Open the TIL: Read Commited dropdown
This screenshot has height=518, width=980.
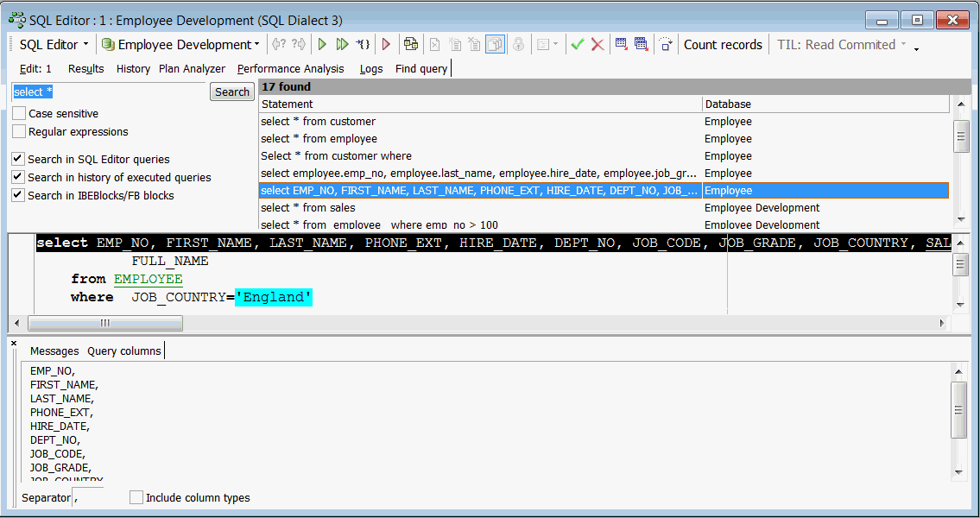841,45
